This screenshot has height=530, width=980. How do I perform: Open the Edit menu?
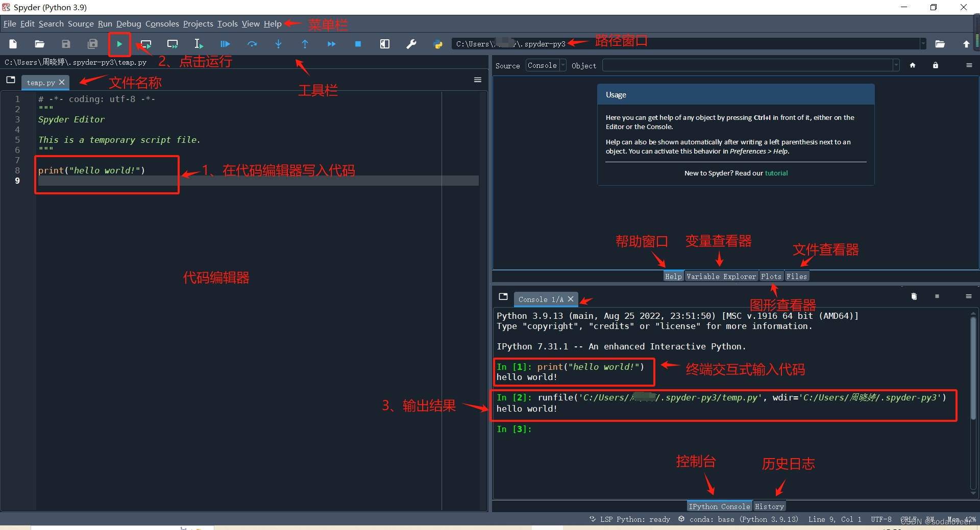click(28, 23)
